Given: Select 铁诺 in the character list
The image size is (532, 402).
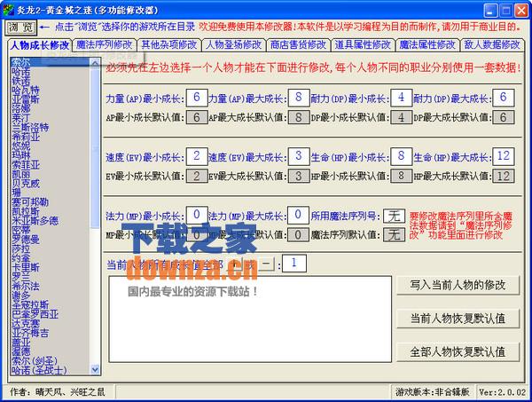Looking at the screenshot, I should tap(51, 81).
